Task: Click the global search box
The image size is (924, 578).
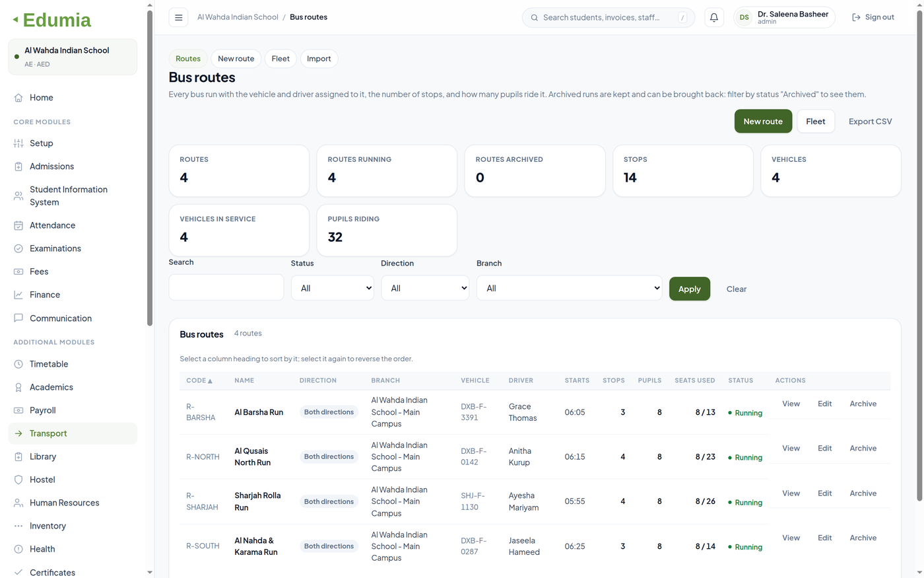Action: tap(609, 17)
